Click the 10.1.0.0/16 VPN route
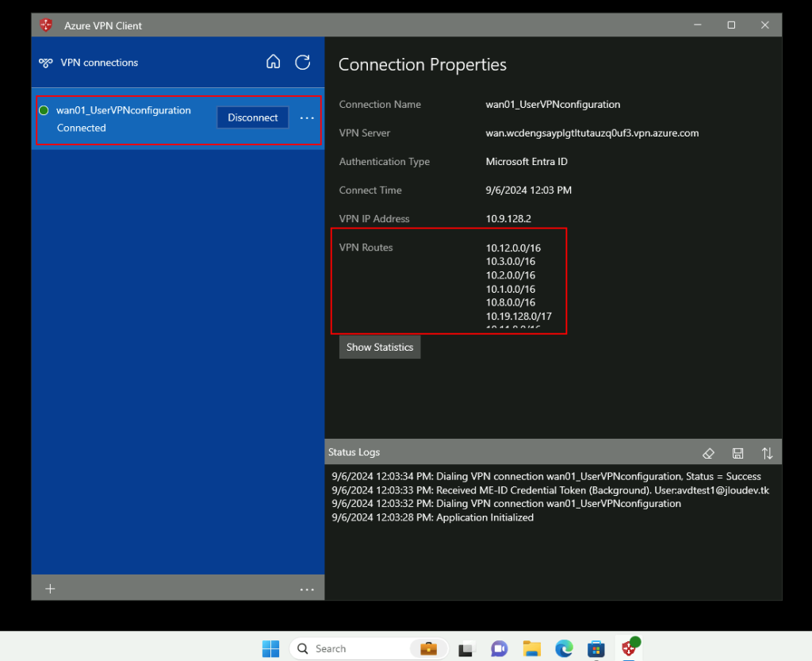This screenshot has height=661, width=812. 510,289
